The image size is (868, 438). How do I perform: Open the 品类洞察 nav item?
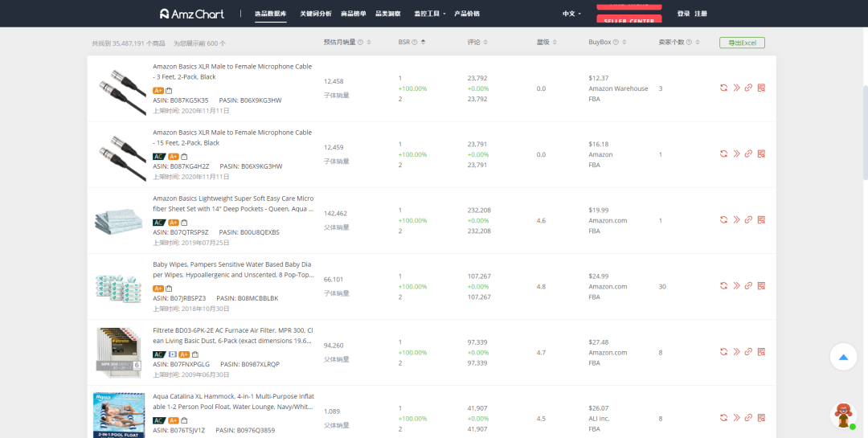[388, 14]
